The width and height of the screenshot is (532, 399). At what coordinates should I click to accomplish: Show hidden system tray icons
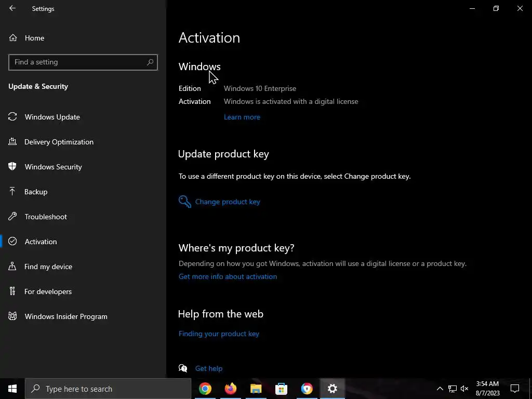440,389
